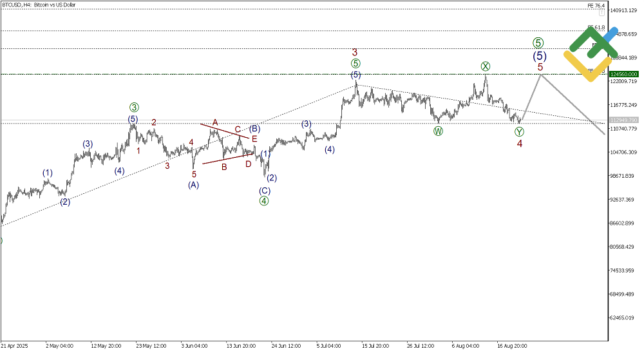Click the 21 Apr 2025 date label

click(14, 346)
